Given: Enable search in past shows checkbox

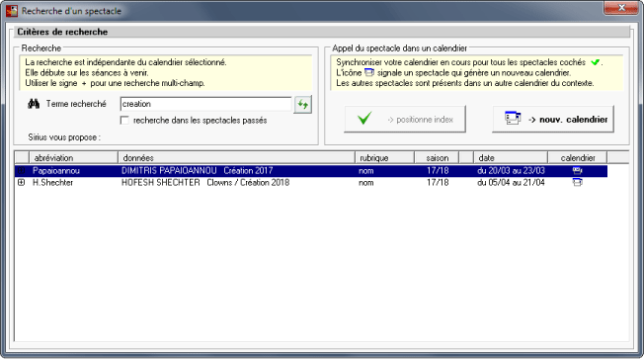Looking at the screenshot, I should [x=124, y=120].
